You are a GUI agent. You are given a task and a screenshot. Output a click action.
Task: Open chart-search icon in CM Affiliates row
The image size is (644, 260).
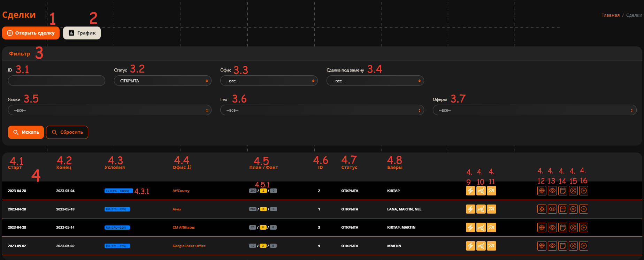(x=481, y=228)
